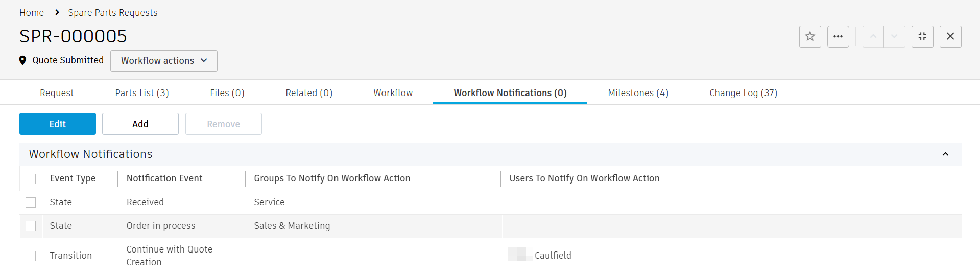Open the three-dots more options menu
This screenshot has height=275, width=980.
[x=838, y=36]
